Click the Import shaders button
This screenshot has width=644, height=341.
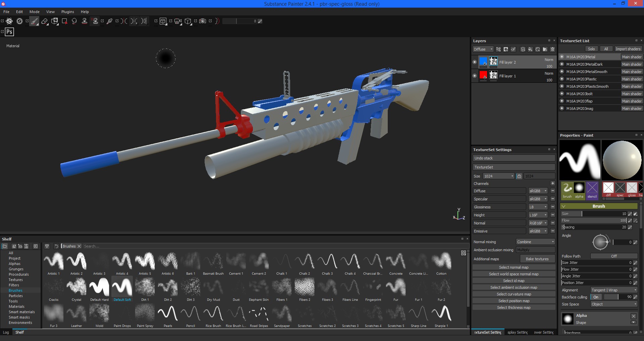(x=628, y=49)
